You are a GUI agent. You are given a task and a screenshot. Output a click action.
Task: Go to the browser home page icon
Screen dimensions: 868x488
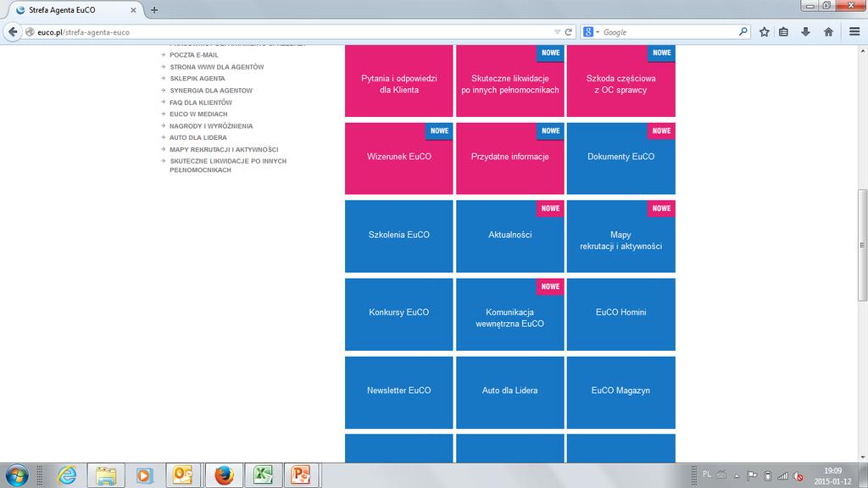tap(828, 32)
